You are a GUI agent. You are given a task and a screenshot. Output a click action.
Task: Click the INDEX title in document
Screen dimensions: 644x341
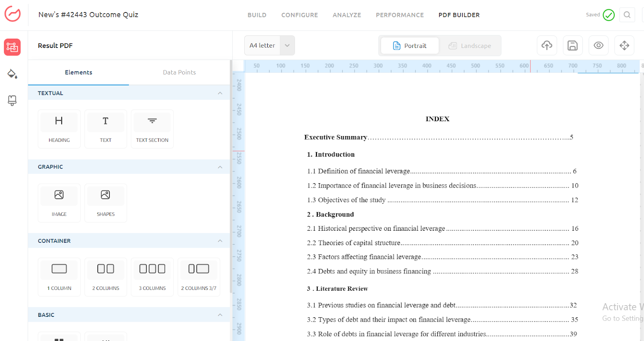tap(438, 119)
